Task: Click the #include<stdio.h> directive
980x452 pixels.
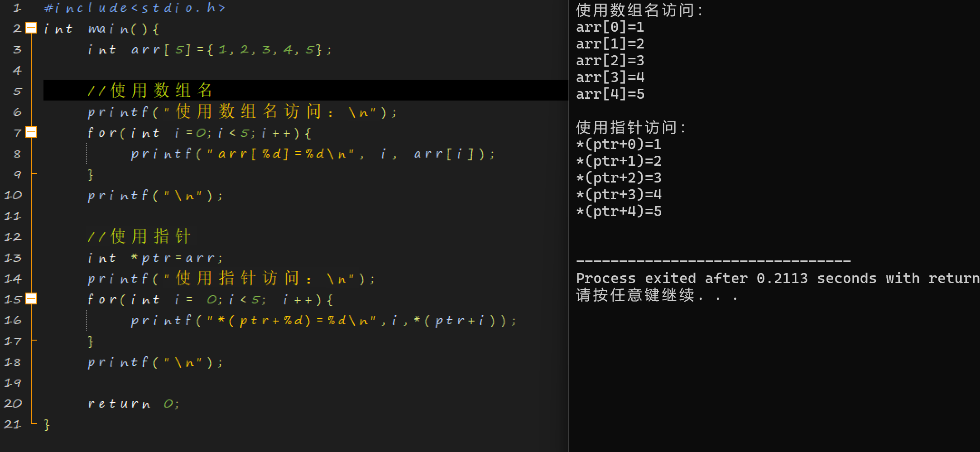Action: (135, 8)
